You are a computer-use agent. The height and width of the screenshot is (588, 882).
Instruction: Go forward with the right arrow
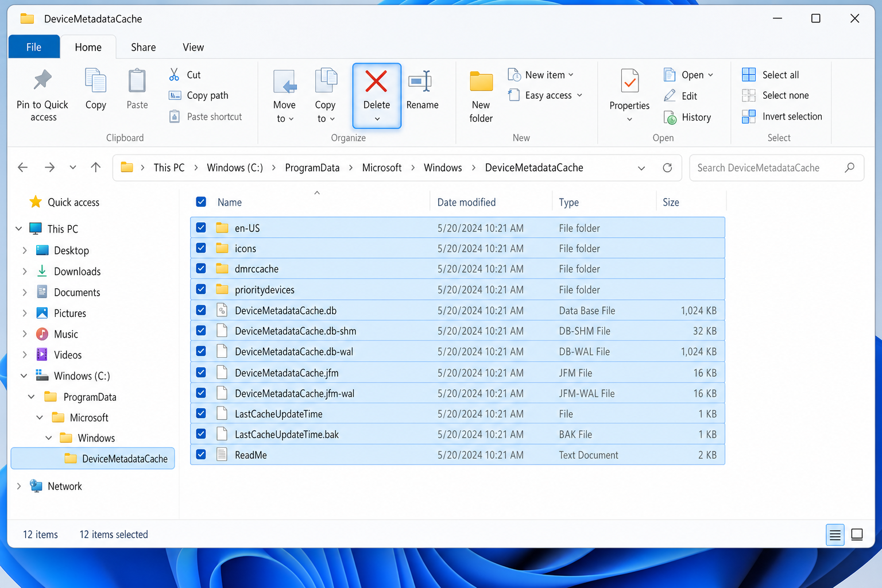[x=50, y=167]
